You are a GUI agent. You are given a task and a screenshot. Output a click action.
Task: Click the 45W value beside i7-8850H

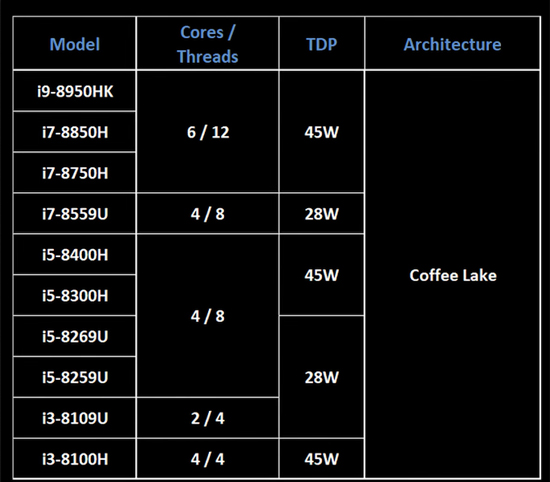pos(322,132)
